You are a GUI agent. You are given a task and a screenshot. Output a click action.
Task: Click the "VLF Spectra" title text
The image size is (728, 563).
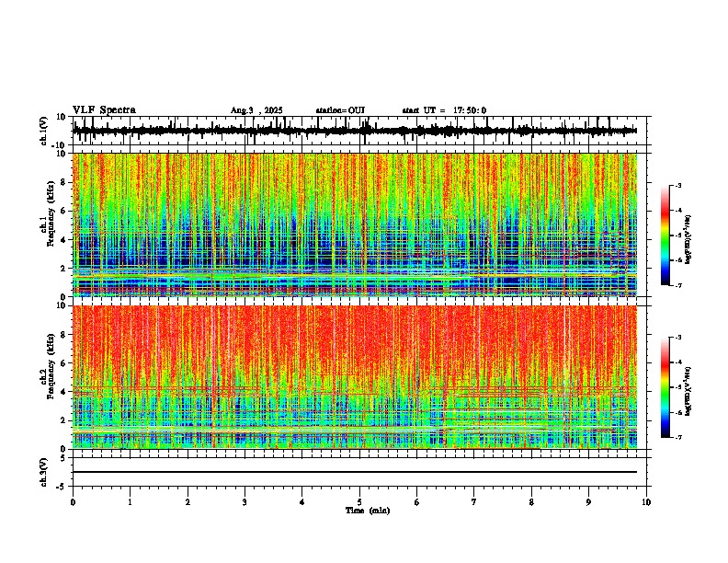(x=104, y=110)
